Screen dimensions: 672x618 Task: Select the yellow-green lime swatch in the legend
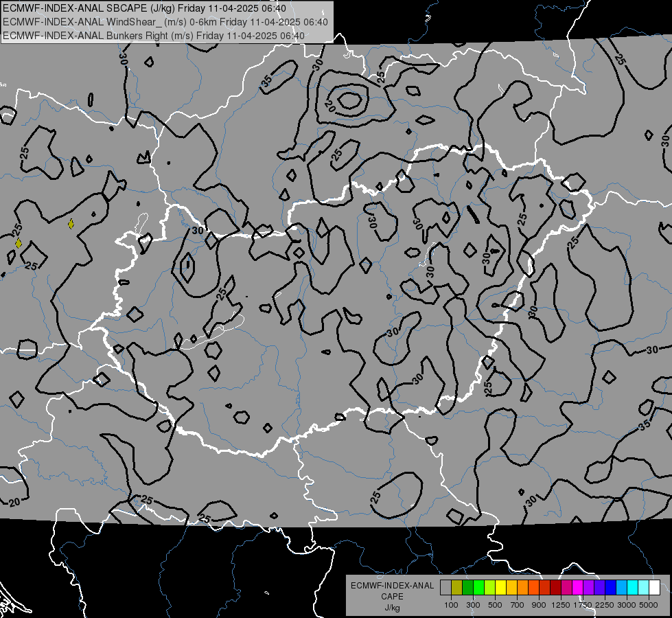(x=489, y=588)
